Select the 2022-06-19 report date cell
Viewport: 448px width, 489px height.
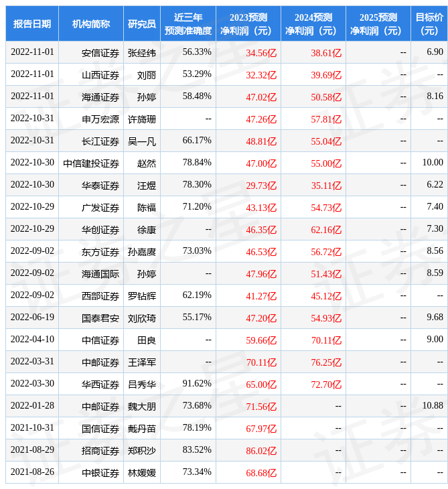click(x=32, y=318)
